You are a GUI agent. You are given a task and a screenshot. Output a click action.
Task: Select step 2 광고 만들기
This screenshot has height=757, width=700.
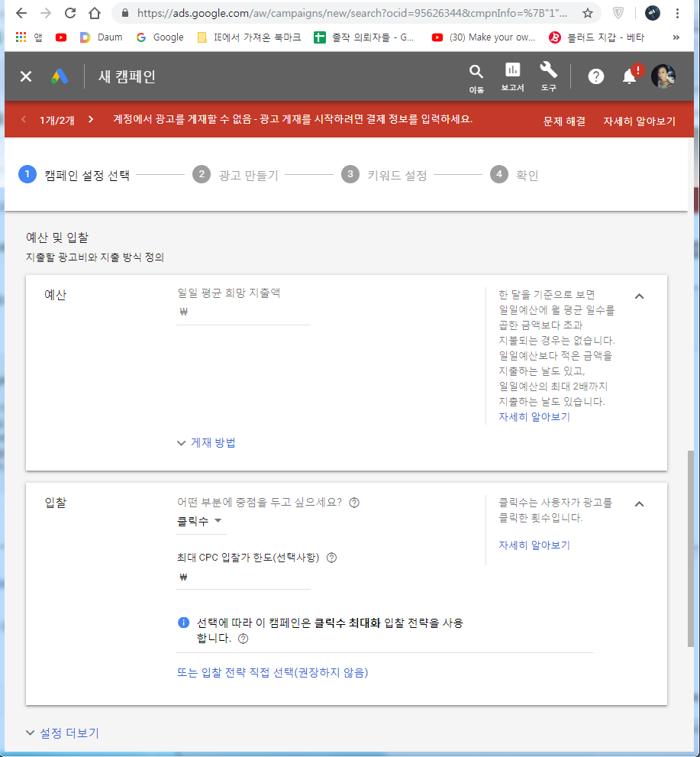pyautogui.click(x=235, y=174)
